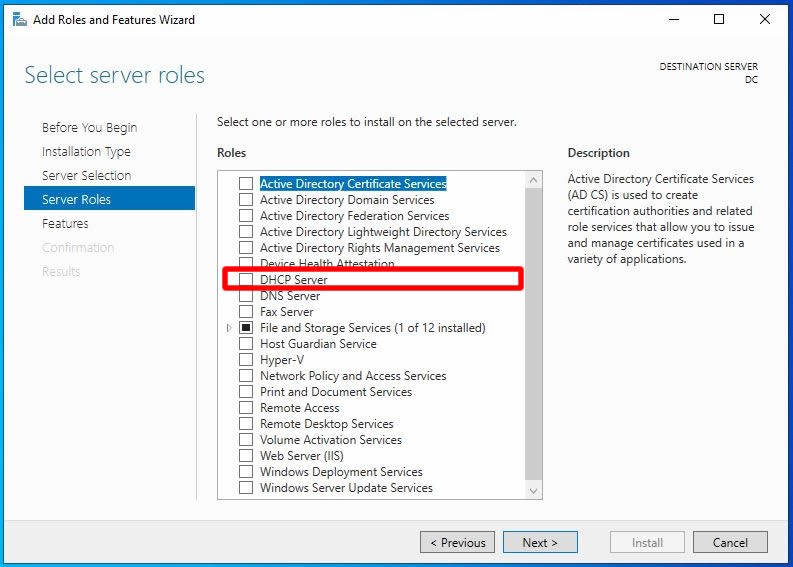
Task: Enable the Hyper-V role checkbox
Action: [x=246, y=360]
